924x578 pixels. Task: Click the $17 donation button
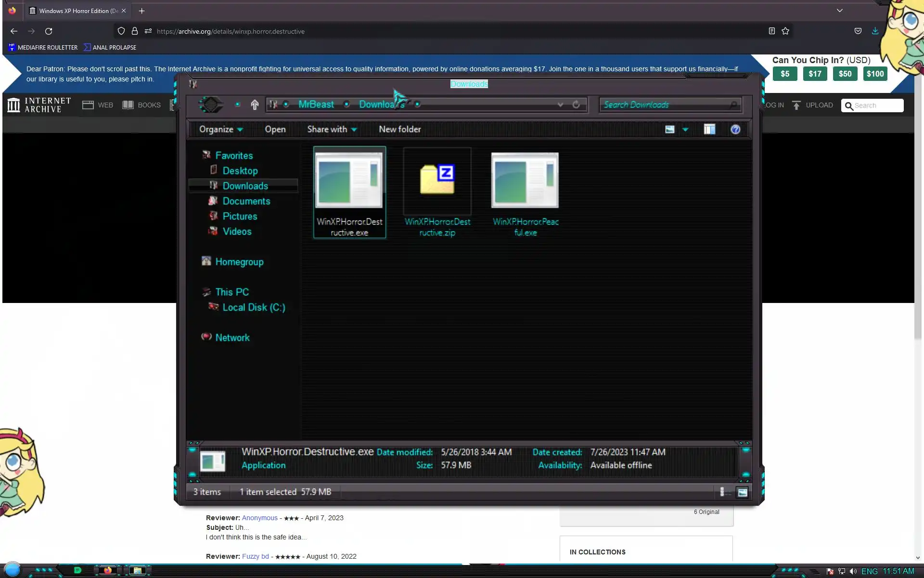pos(815,74)
